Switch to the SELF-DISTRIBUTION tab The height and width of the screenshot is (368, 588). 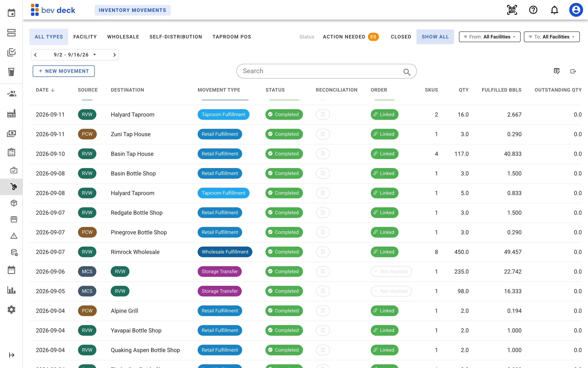pos(176,37)
